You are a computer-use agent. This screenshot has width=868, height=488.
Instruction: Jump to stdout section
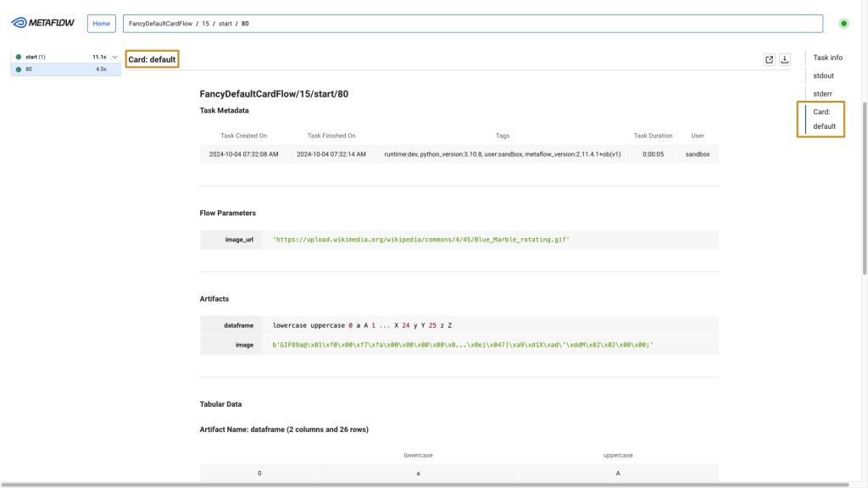(823, 75)
